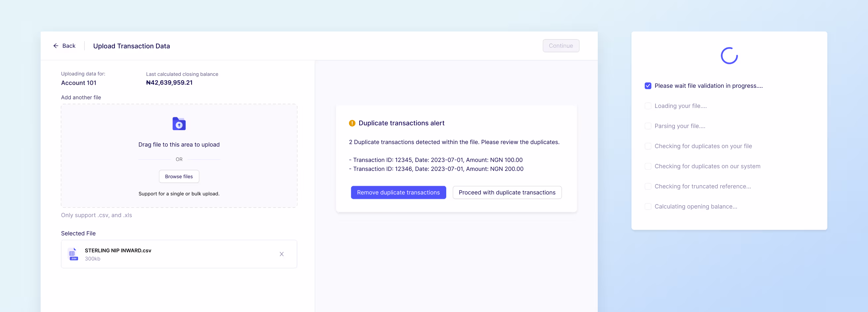Check 'Checking for duplicates on our system' box
The width and height of the screenshot is (868, 312).
[648, 166]
